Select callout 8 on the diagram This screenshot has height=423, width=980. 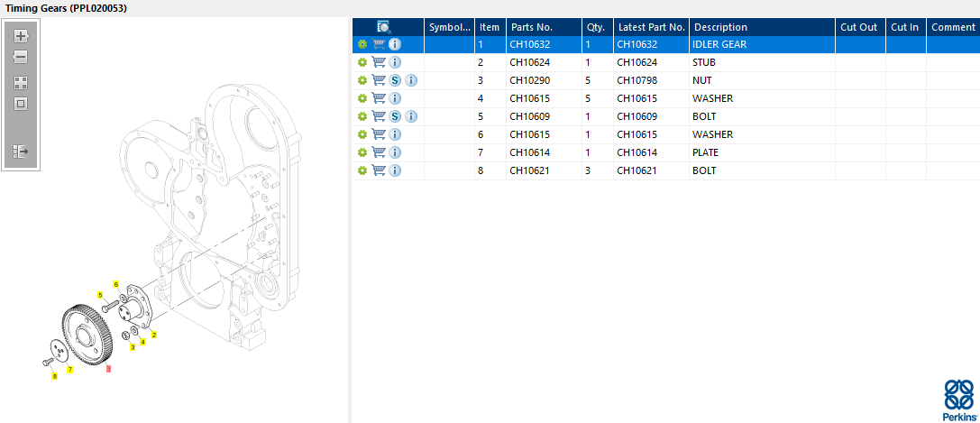click(54, 376)
